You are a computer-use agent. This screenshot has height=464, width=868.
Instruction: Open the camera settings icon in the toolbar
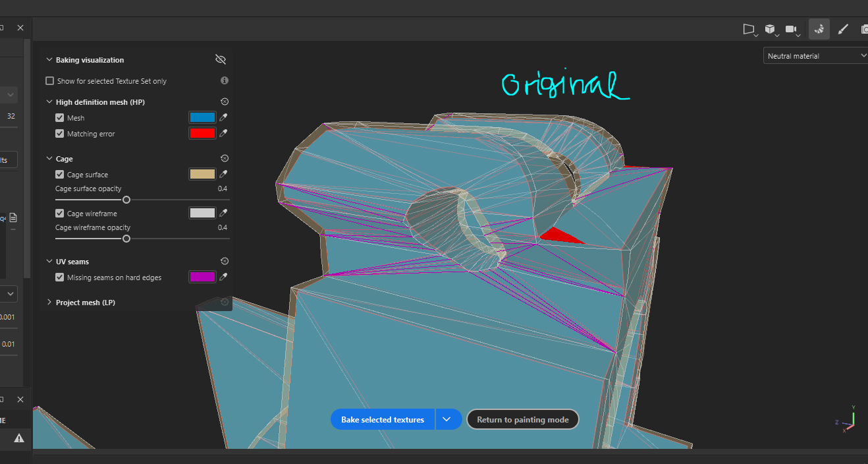coord(791,29)
